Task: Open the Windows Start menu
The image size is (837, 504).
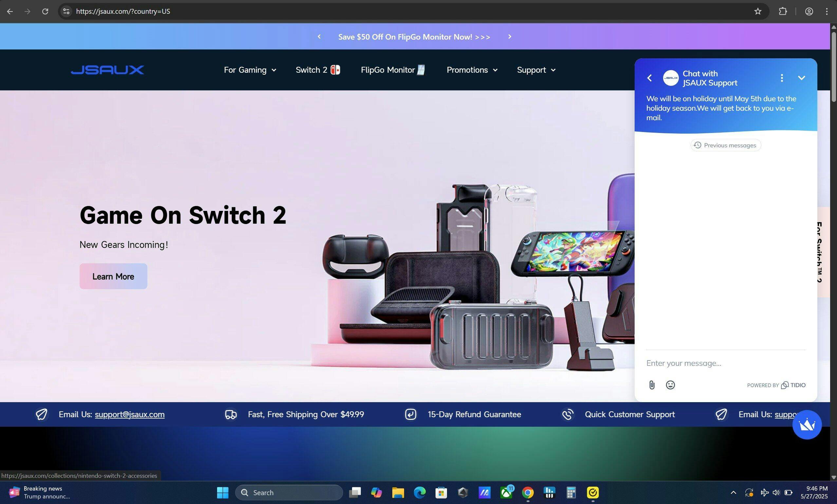Action: pyautogui.click(x=223, y=493)
